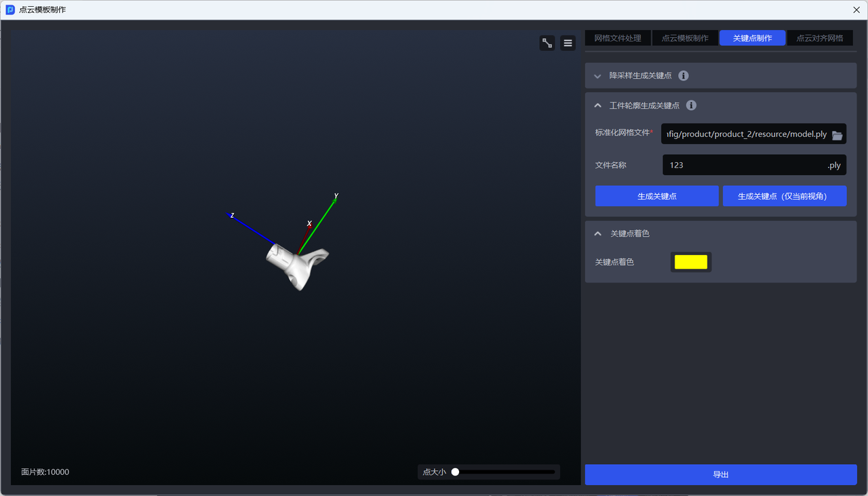Click the fit-view icon in viewport corner
This screenshot has height=496, width=868.
[547, 43]
